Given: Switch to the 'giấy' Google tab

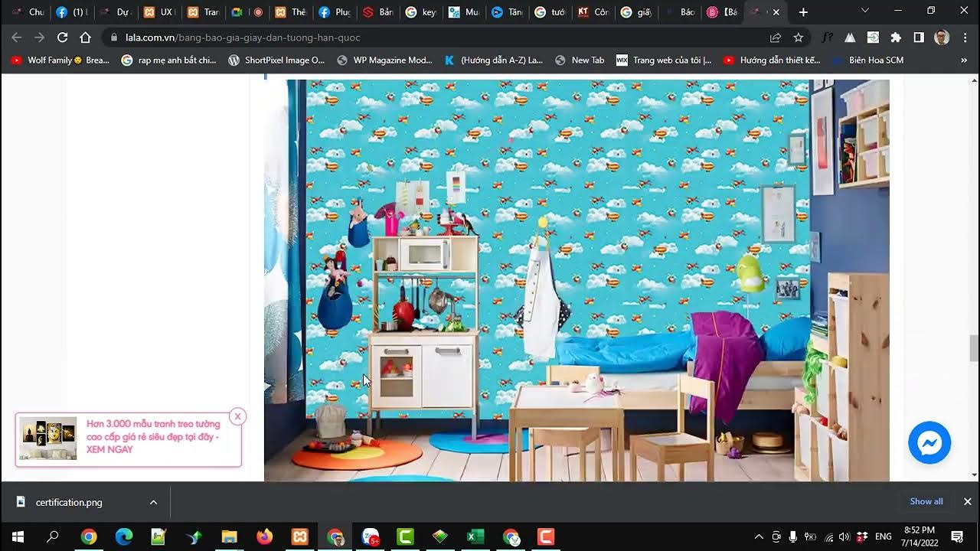Looking at the screenshot, I should click(639, 12).
